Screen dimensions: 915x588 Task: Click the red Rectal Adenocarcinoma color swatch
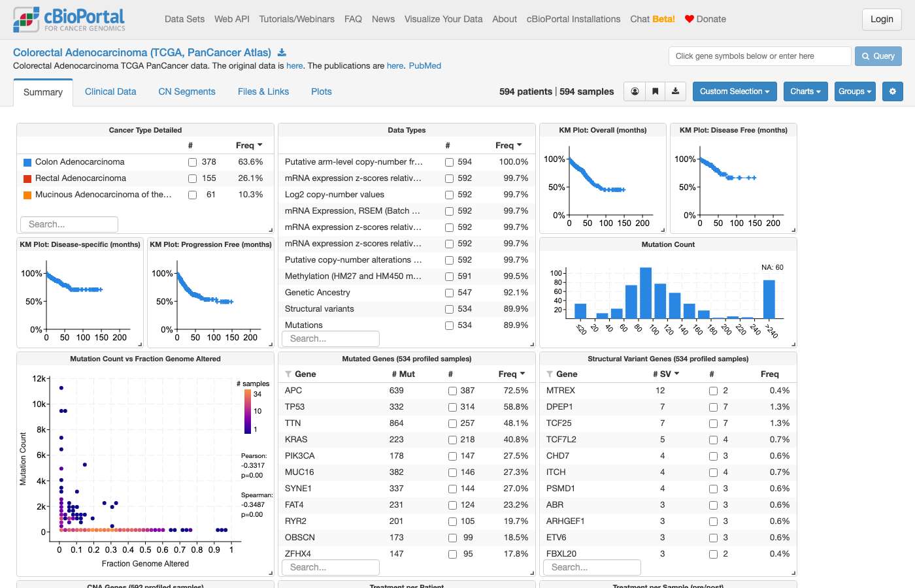coord(27,178)
